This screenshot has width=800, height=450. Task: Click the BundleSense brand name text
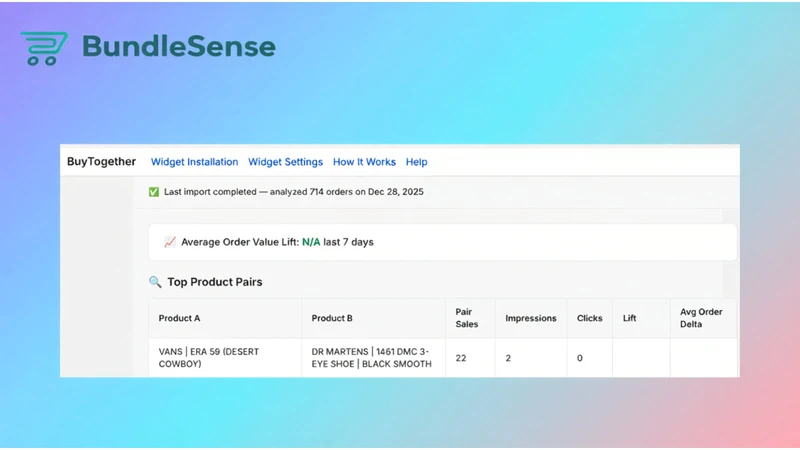[x=179, y=46]
